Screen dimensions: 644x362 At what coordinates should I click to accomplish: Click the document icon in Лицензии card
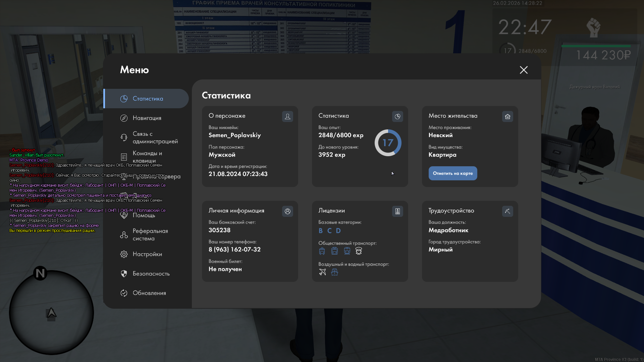397,211
